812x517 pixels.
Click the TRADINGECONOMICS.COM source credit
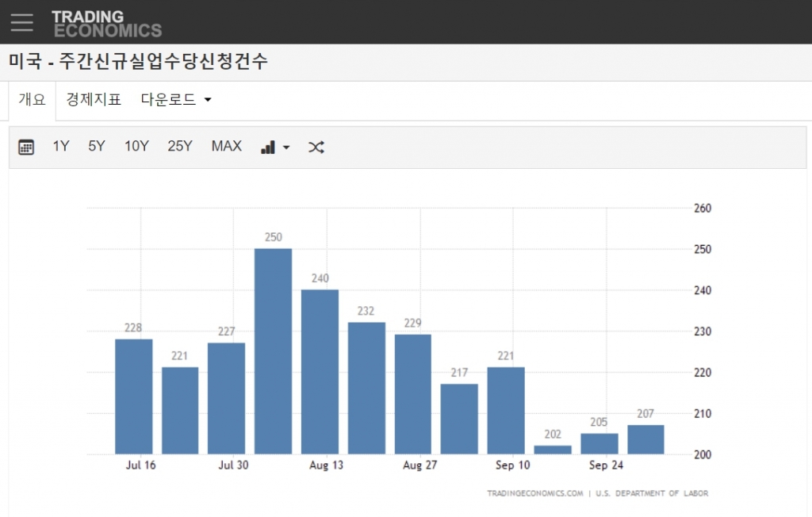[x=535, y=493]
